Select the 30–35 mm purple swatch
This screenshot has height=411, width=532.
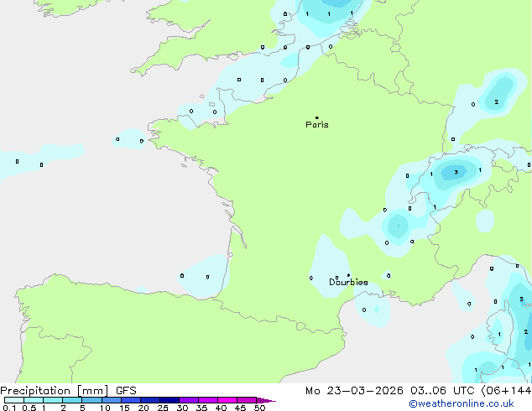[189, 400]
